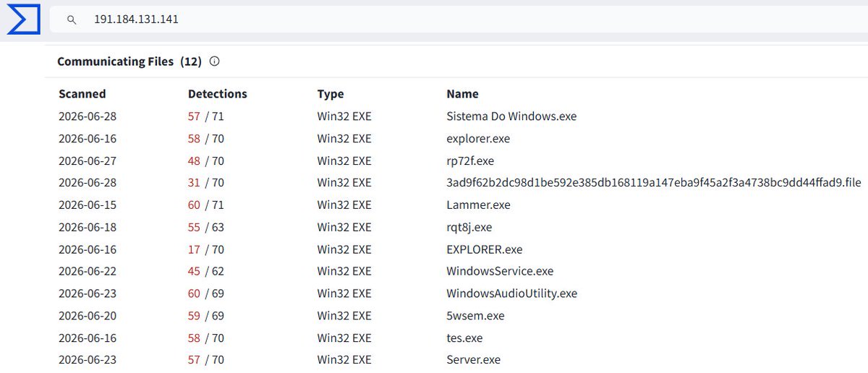This screenshot has width=868, height=373.
Task: Open rqt8j.exe file entry
Action: click(469, 228)
